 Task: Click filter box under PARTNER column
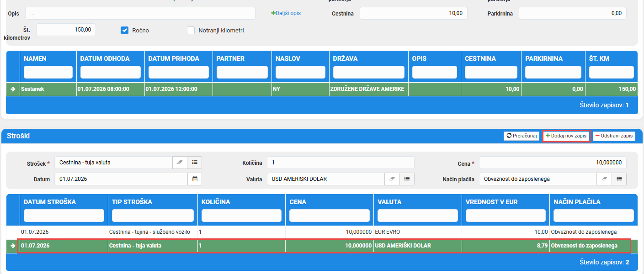(242, 72)
